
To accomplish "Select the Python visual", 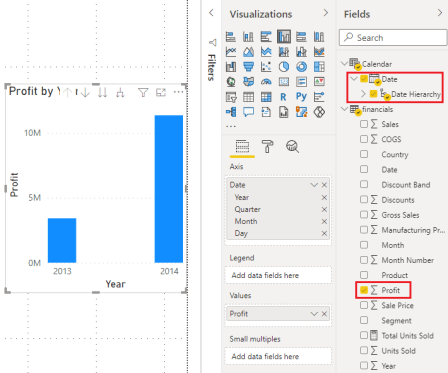I will pos(301,97).
